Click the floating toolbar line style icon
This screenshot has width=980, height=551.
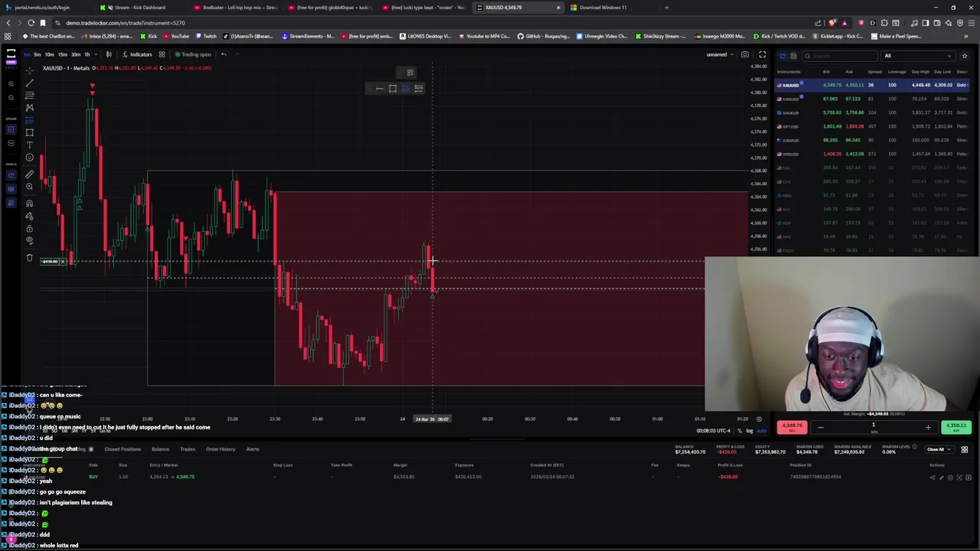click(379, 88)
